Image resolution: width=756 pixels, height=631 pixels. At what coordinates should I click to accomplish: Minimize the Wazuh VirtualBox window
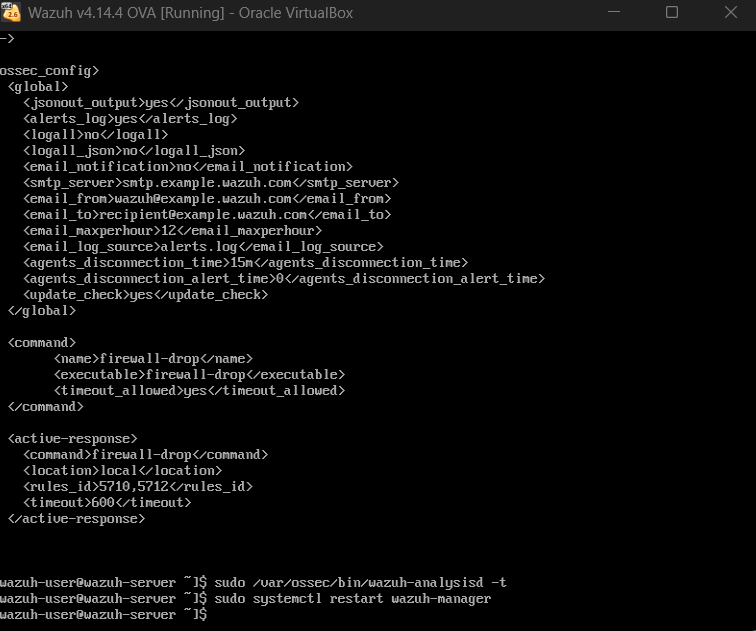click(614, 12)
